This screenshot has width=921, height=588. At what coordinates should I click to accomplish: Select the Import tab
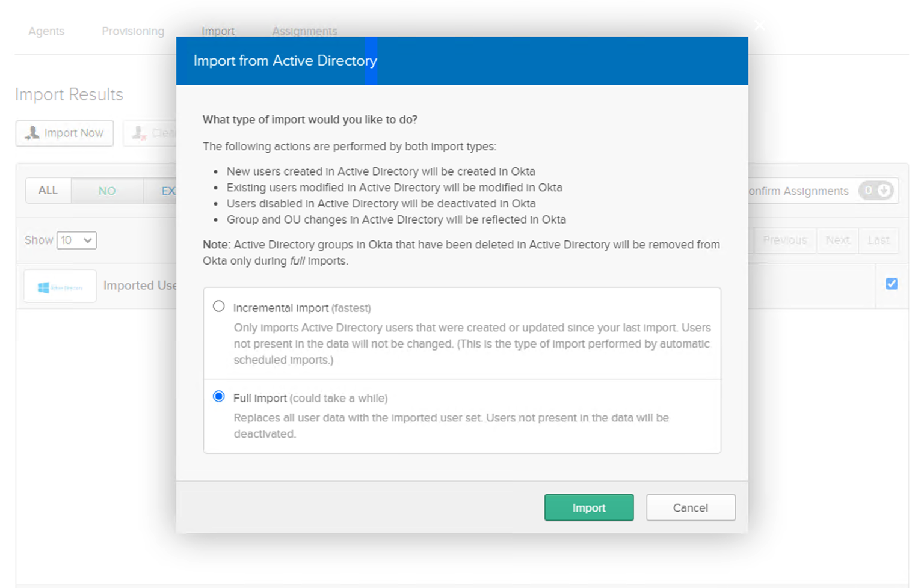218,31
